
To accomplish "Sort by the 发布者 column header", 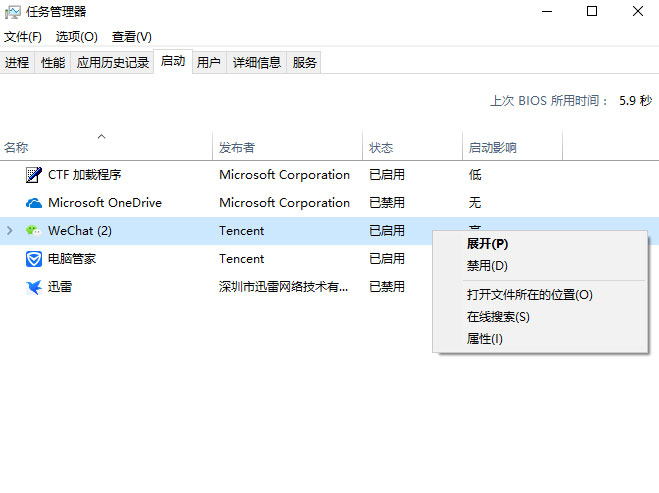I will click(287, 148).
